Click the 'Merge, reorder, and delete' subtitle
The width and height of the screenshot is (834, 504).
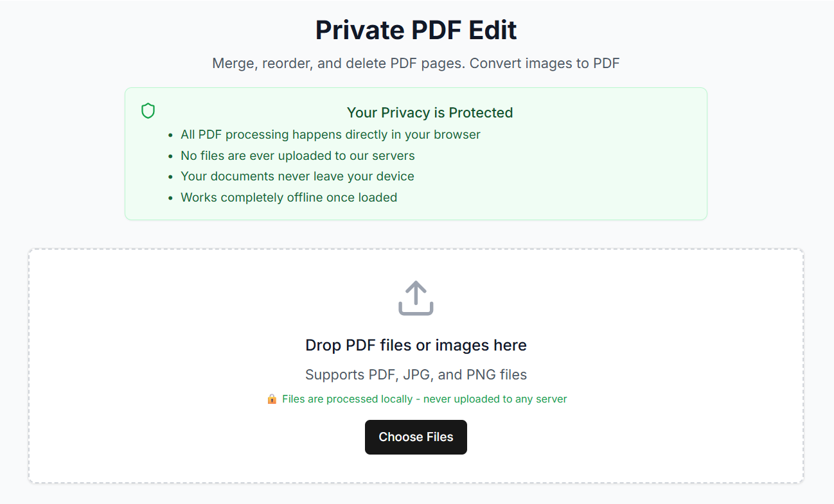tap(416, 63)
